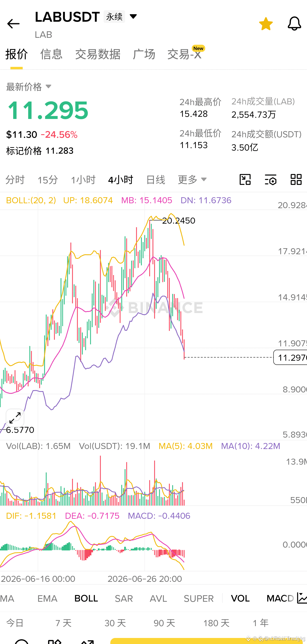
Task: Open price alerts bell icon
Action: coord(294,24)
